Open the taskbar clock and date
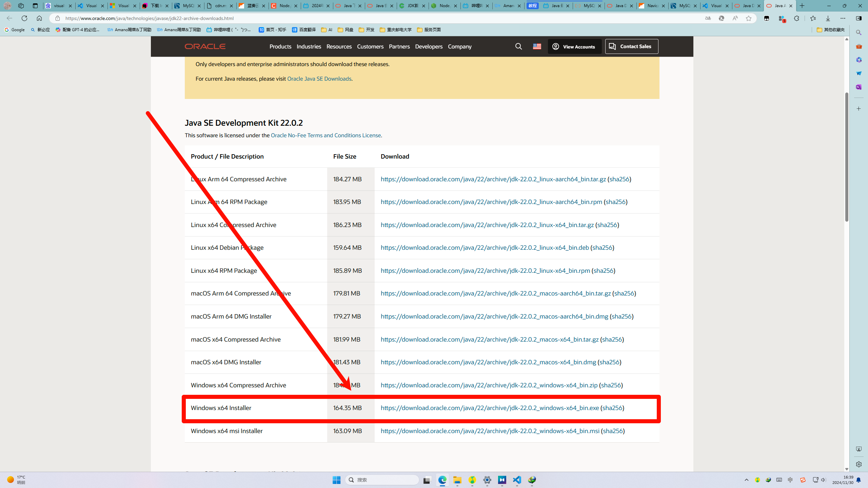This screenshot has width=868, height=488. pos(843,480)
